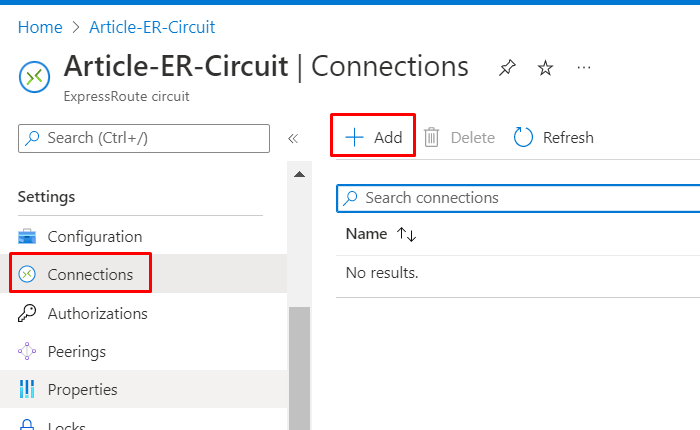700x430 pixels.
Task: Click the Refresh circular arrow icon
Action: pyautogui.click(x=523, y=137)
